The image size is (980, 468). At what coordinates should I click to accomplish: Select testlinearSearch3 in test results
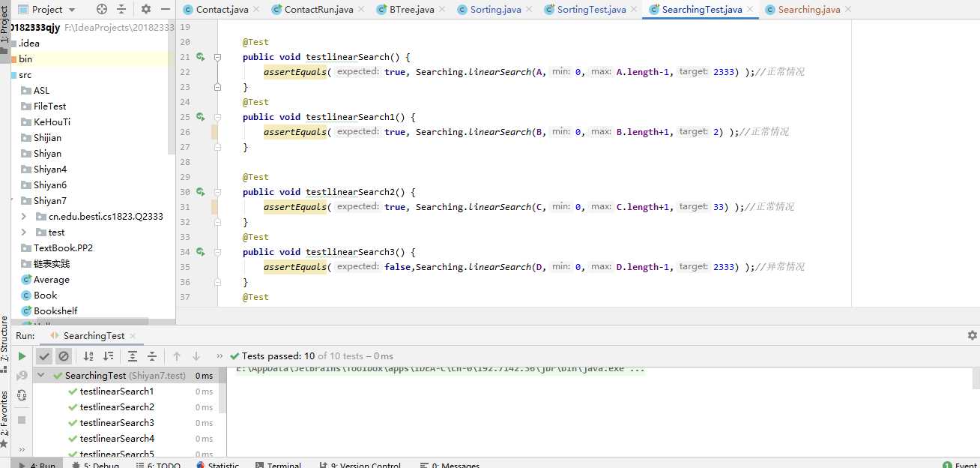(117, 423)
